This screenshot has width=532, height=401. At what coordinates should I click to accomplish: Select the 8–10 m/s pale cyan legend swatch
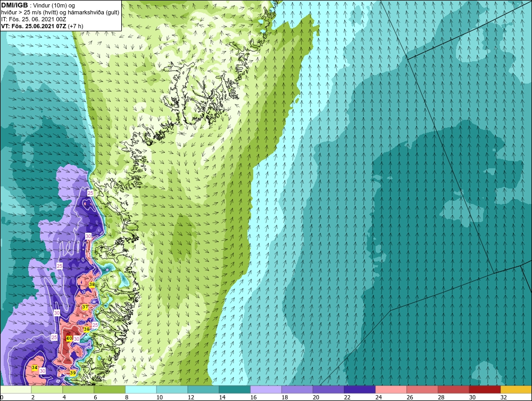pos(141,389)
